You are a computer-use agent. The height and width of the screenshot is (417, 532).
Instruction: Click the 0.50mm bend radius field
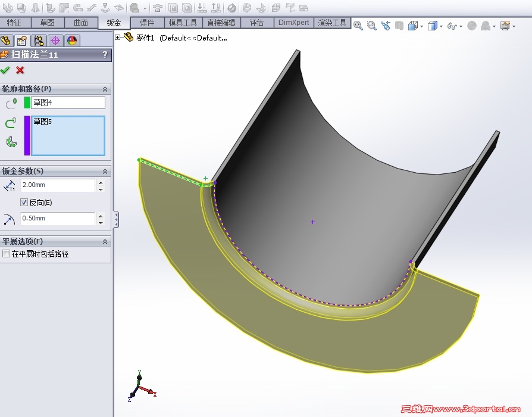(x=58, y=219)
